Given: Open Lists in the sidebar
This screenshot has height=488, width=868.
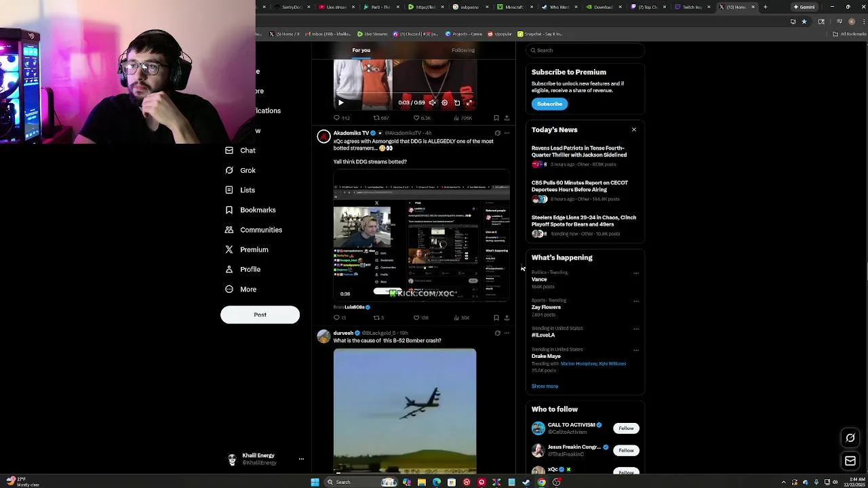Looking at the screenshot, I should click(240, 190).
